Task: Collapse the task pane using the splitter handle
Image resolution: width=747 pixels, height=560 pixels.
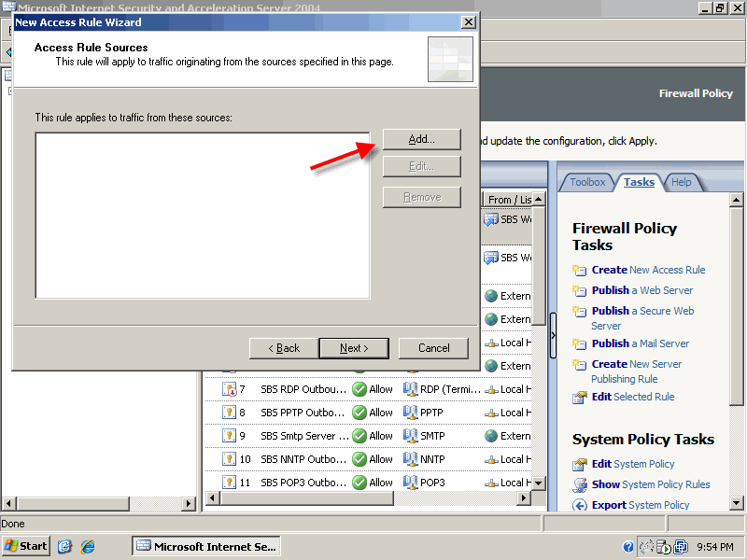Action: tap(553, 336)
